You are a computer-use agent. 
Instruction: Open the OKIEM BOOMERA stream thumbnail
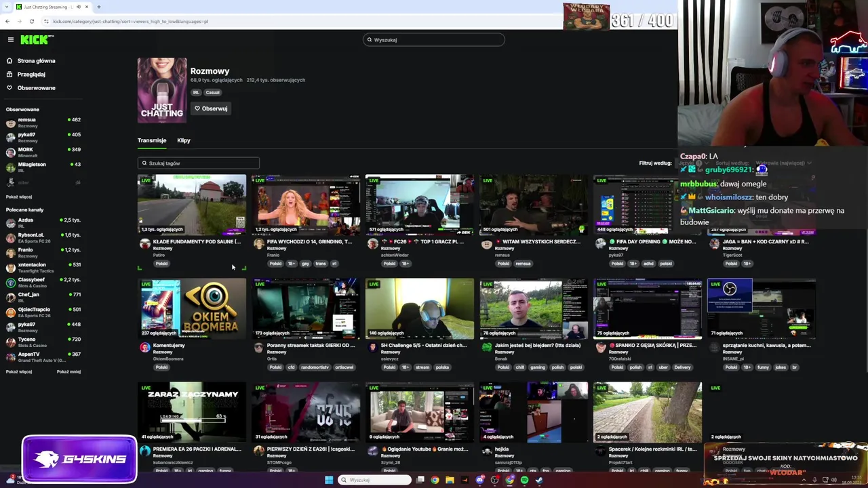point(192,308)
